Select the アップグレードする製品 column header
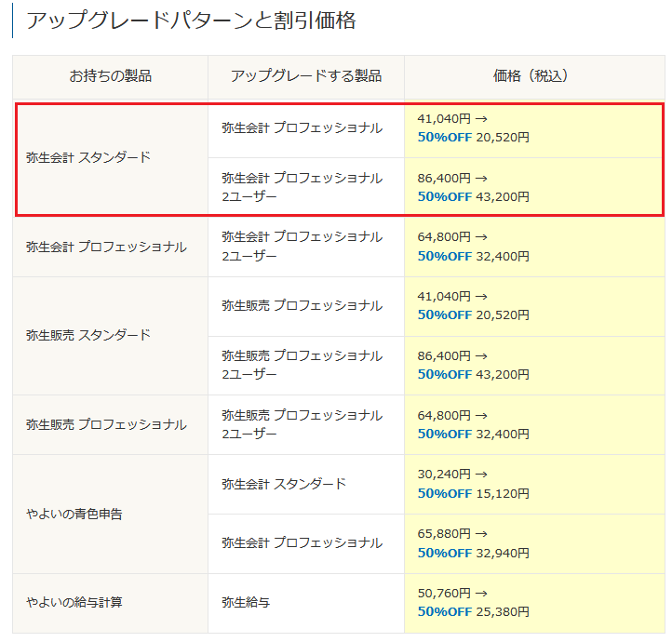Viewport: 672px width, 642px height. click(306, 75)
